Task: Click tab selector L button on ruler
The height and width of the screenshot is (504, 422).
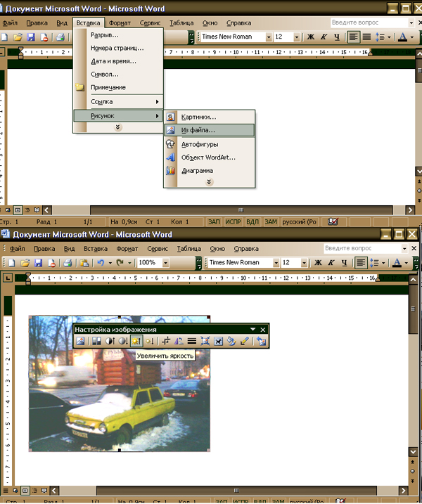Action: tap(8, 278)
